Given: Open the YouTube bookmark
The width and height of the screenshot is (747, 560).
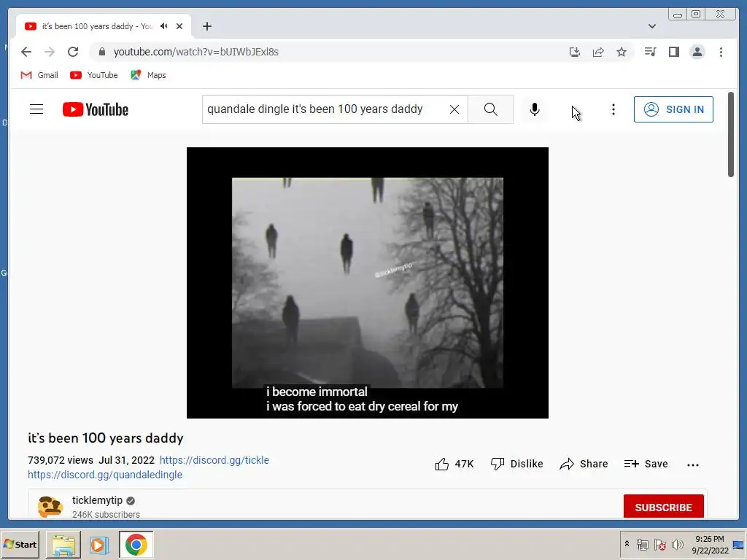Looking at the screenshot, I should 94,75.
